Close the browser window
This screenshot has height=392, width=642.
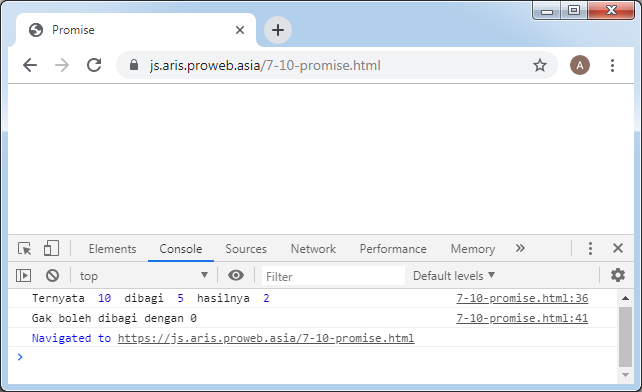611,10
